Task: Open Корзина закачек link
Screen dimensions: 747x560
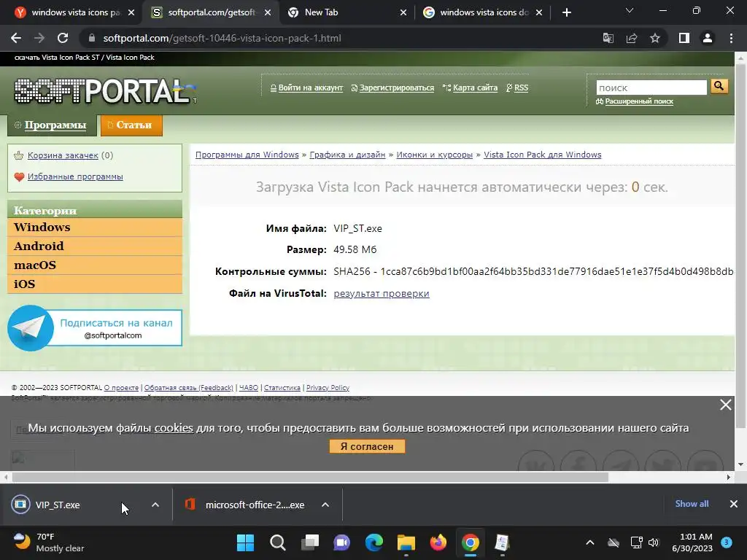Action: 63,155
